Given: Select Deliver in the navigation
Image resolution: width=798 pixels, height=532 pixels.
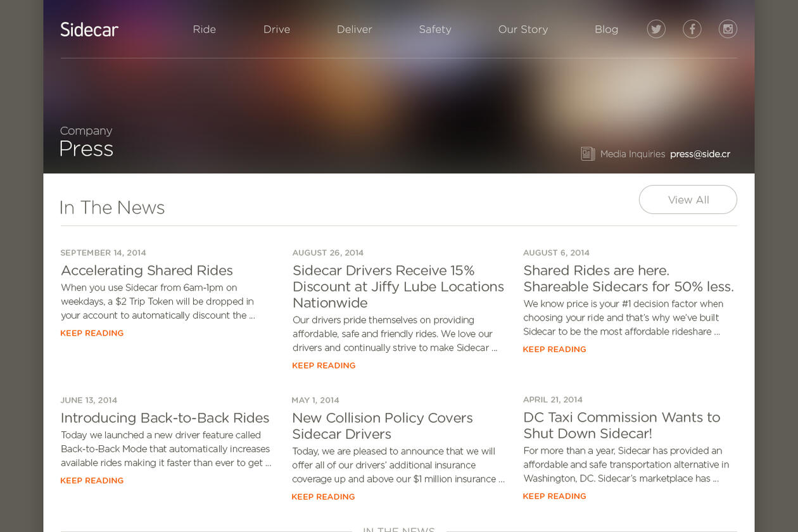Looking at the screenshot, I should tap(354, 29).
